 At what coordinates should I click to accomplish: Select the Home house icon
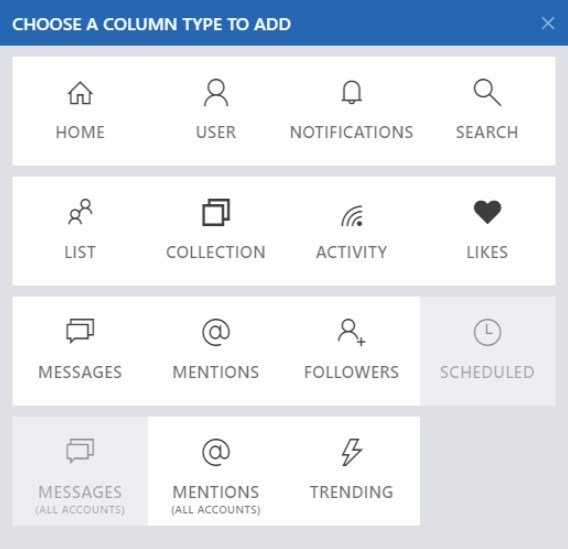[x=80, y=93]
